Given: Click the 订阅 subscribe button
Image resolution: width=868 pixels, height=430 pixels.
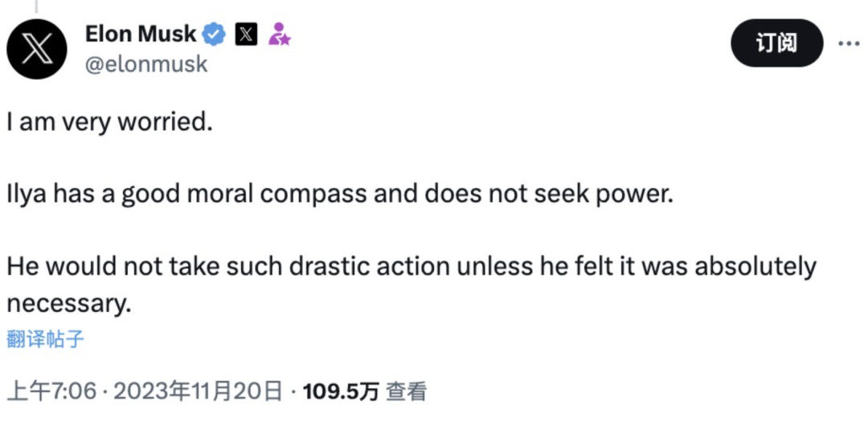Looking at the screenshot, I should pyautogui.click(x=776, y=43).
